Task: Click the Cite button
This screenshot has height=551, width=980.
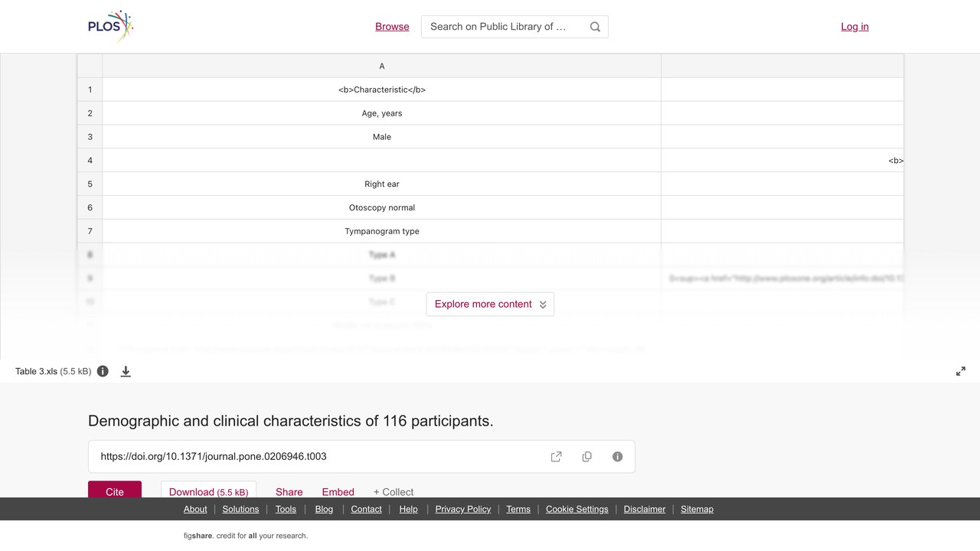Action: tap(115, 491)
